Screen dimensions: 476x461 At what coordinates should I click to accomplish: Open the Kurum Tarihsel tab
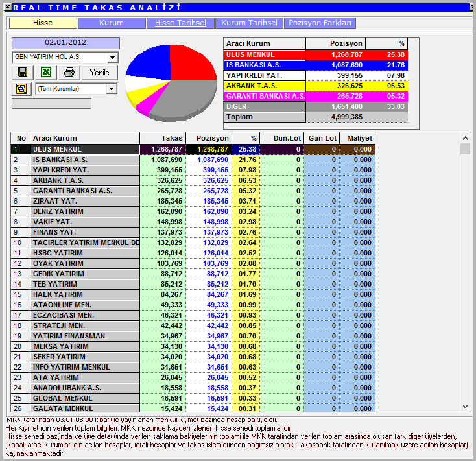[249, 23]
